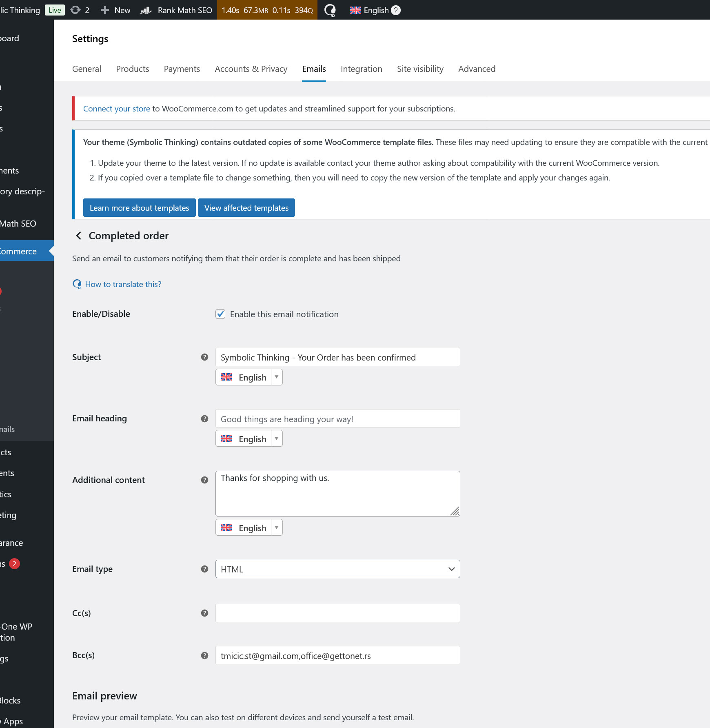The image size is (710, 728).
Task: Show help tooltip for Email heading
Action: click(205, 419)
